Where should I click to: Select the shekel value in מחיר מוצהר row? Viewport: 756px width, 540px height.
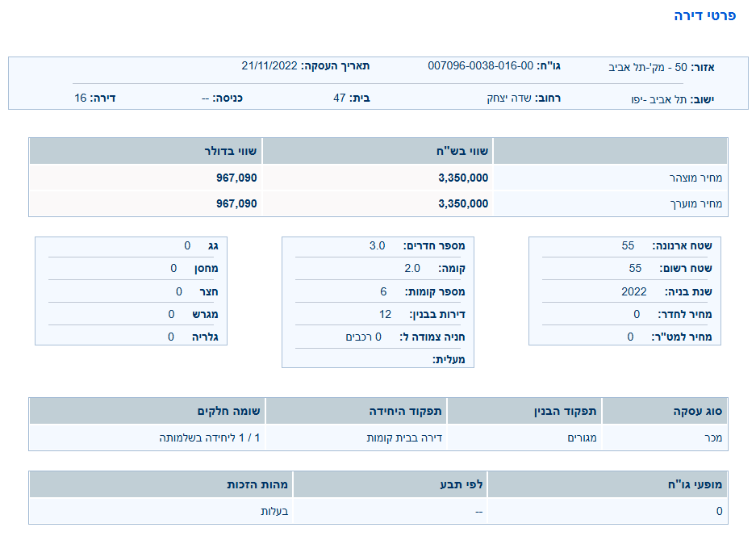[463, 178]
